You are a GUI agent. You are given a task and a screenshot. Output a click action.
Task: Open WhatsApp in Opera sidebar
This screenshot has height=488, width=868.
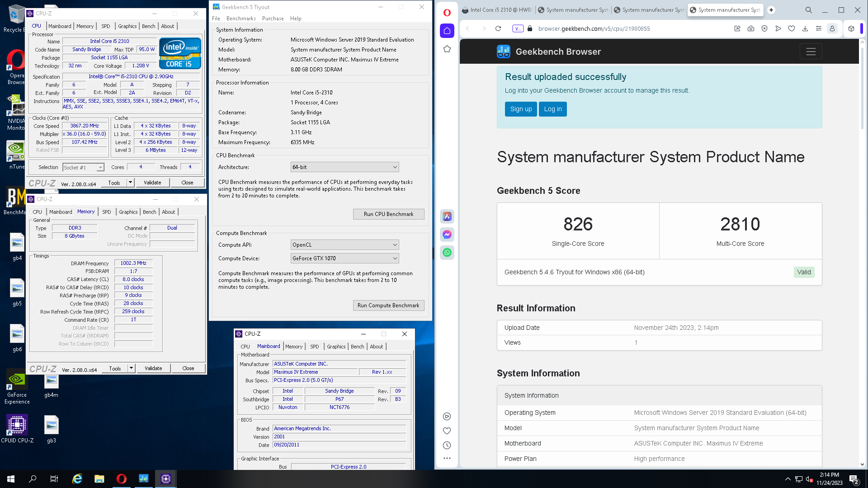[447, 253]
